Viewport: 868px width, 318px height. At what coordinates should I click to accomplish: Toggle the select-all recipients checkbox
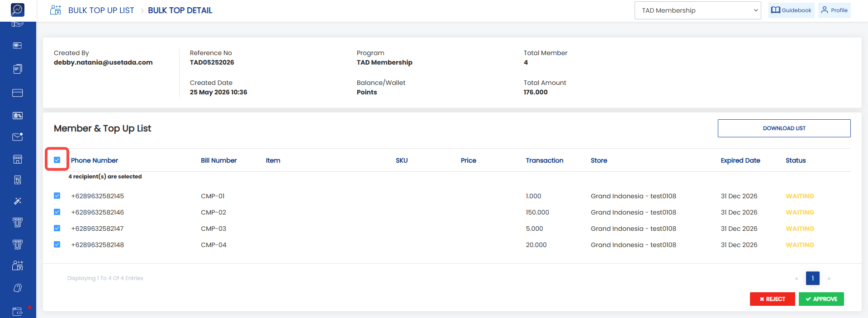pyautogui.click(x=57, y=160)
